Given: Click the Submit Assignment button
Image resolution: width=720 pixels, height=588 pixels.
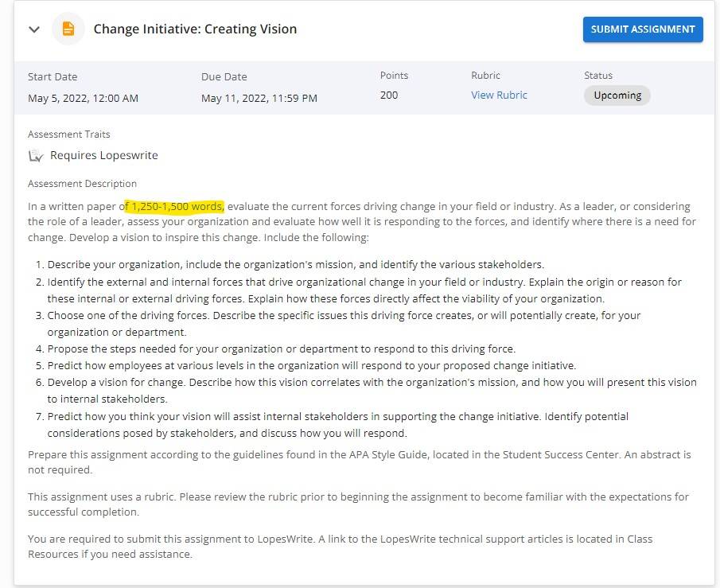Looking at the screenshot, I should [642, 29].
